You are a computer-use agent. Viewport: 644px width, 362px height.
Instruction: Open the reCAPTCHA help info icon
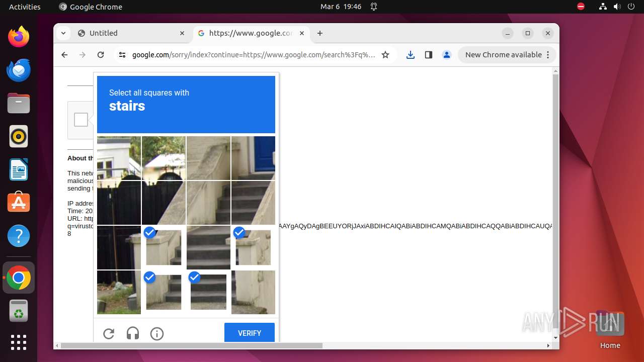pos(157,333)
